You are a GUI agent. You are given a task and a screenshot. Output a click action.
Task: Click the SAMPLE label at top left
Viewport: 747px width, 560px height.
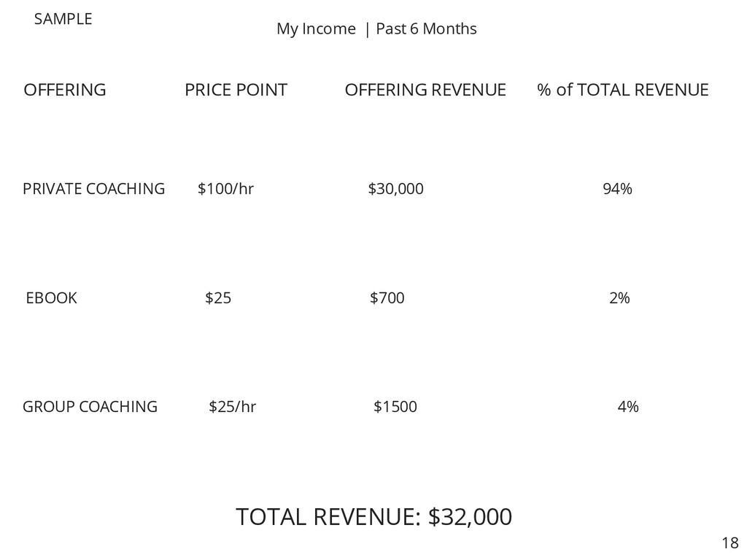(63, 19)
